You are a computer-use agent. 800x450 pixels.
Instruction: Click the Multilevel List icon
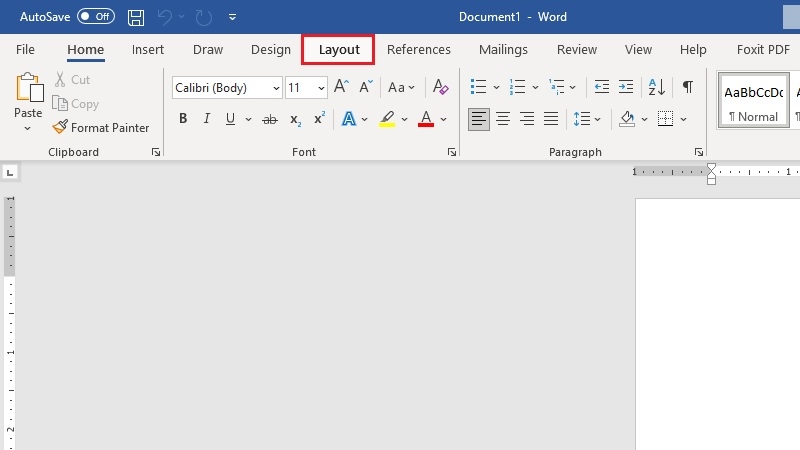click(x=557, y=87)
